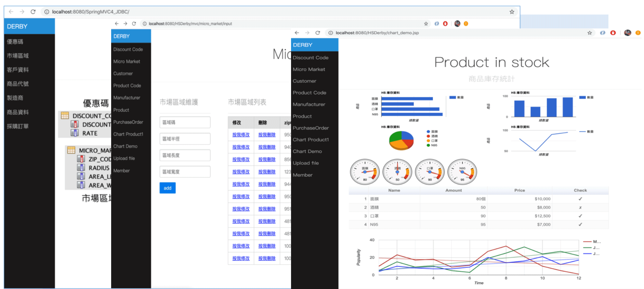The width and height of the screenshot is (644, 289).
Task: Click 按我修改 in the row starting 123
Action: tap(241, 172)
